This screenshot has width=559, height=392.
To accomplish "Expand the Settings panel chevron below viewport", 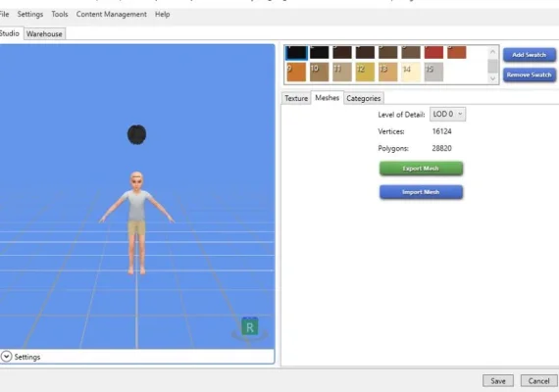I will coord(6,357).
